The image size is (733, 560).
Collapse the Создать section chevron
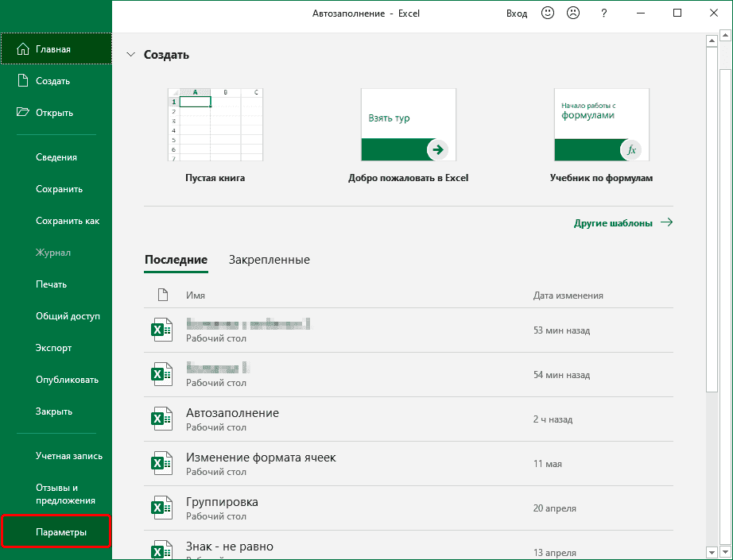coord(130,55)
